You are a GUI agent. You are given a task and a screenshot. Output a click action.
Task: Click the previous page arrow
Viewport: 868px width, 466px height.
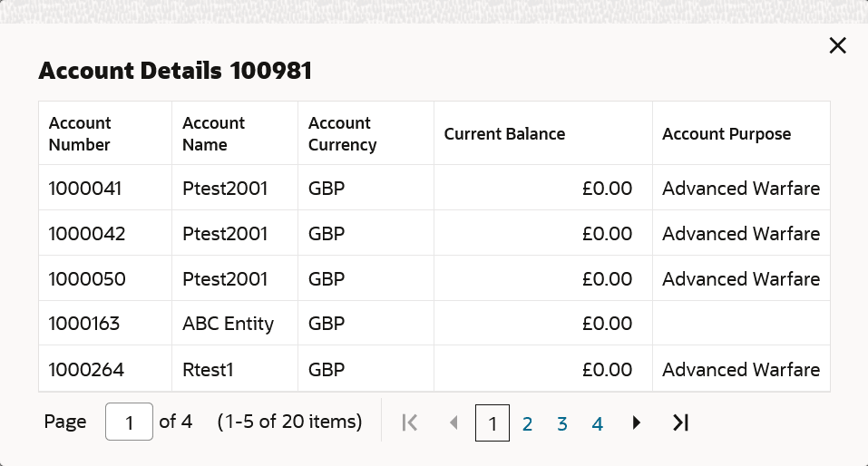click(454, 422)
